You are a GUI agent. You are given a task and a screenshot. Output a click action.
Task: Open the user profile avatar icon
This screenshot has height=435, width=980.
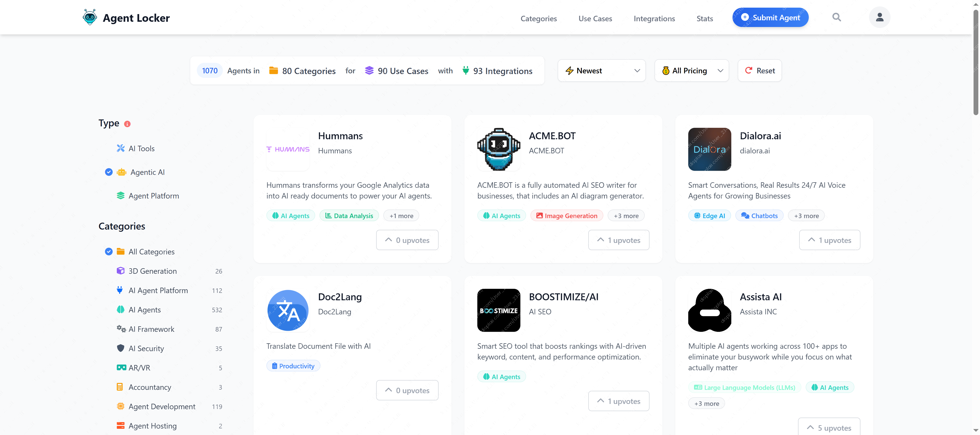pyautogui.click(x=879, y=17)
